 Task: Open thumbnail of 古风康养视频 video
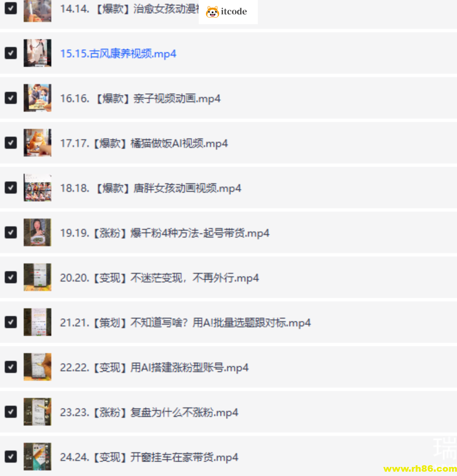(x=38, y=53)
